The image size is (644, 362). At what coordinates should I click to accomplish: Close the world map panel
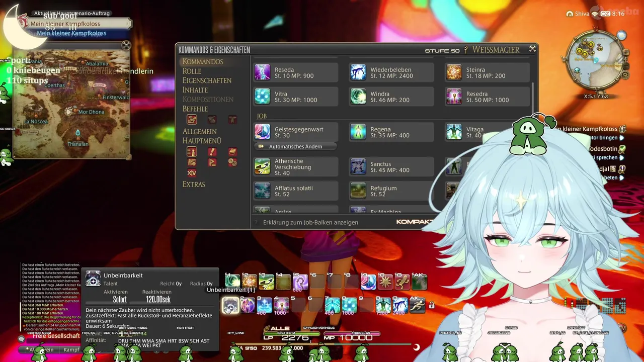tap(126, 45)
